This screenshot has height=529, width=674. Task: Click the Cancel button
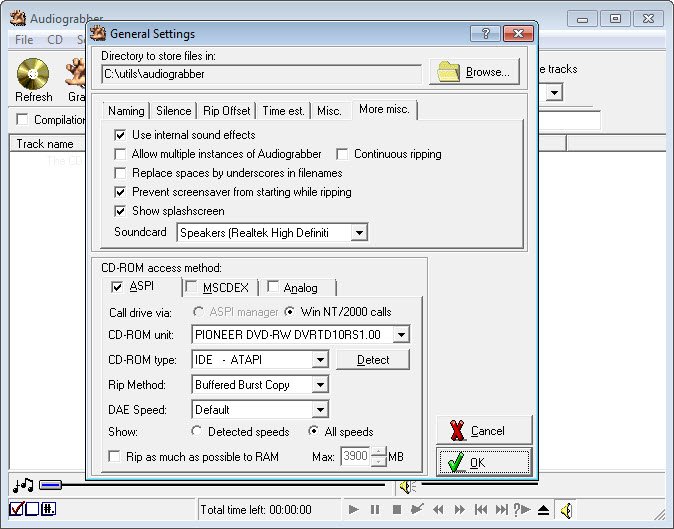484,430
